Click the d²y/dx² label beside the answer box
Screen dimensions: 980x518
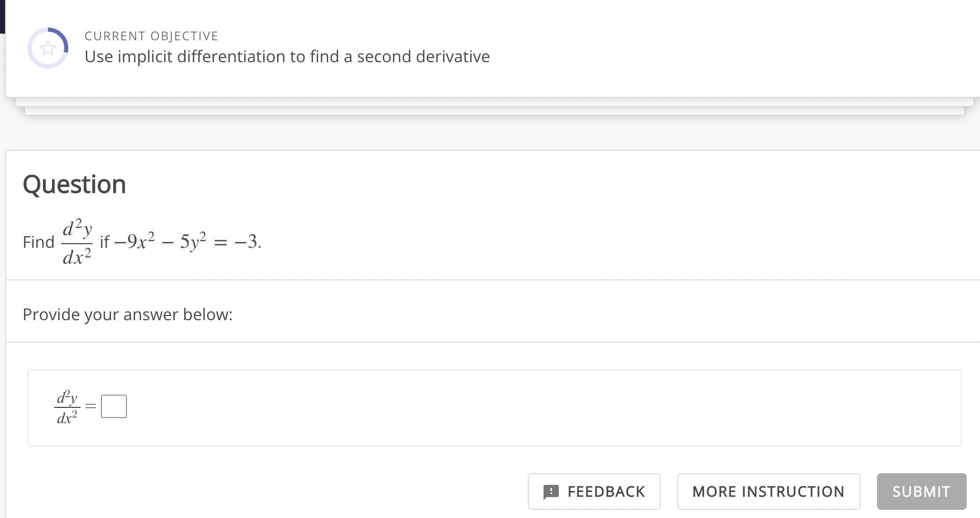pyautogui.click(x=67, y=406)
